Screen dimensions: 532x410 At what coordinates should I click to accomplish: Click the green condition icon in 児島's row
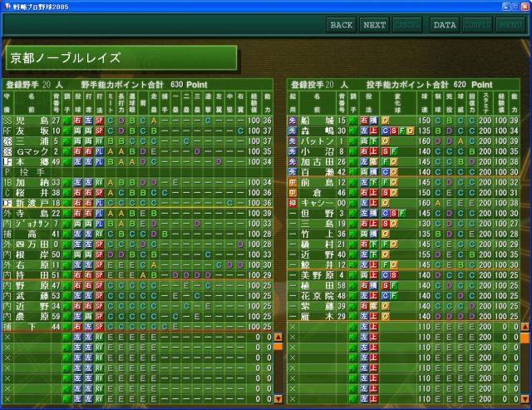(x=67, y=121)
